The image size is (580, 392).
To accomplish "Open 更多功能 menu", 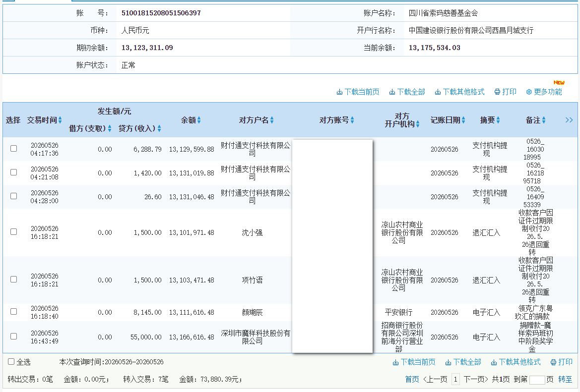I will (548, 92).
